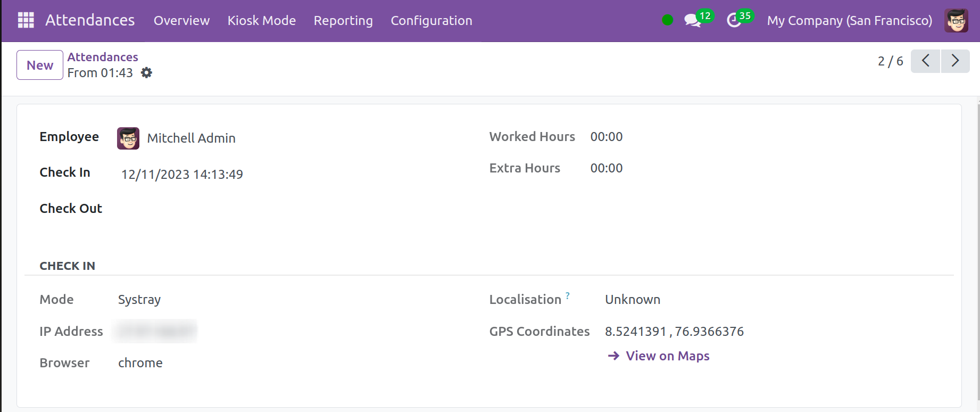This screenshot has height=412, width=980.
Task: Click the green online status indicator
Action: click(667, 20)
